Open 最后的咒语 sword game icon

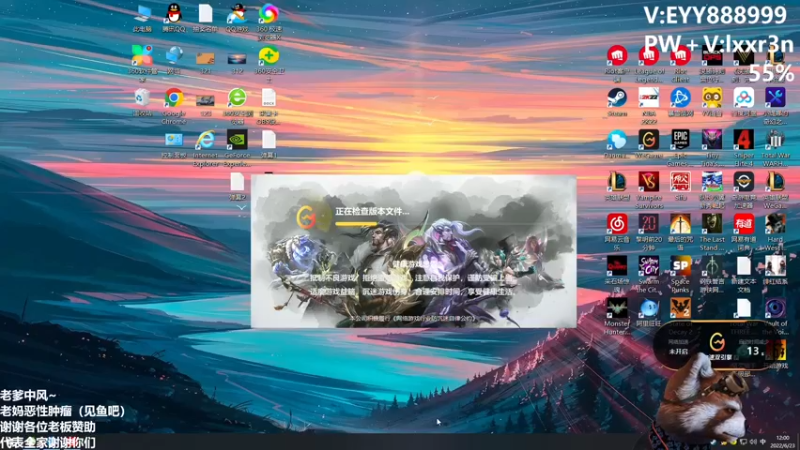(681, 223)
